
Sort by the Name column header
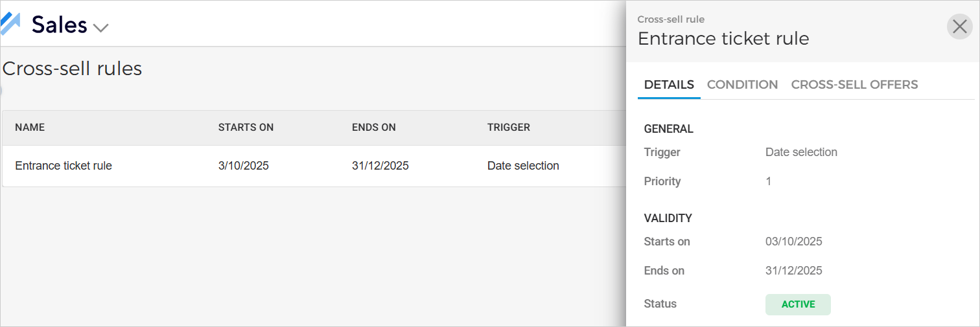click(30, 128)
